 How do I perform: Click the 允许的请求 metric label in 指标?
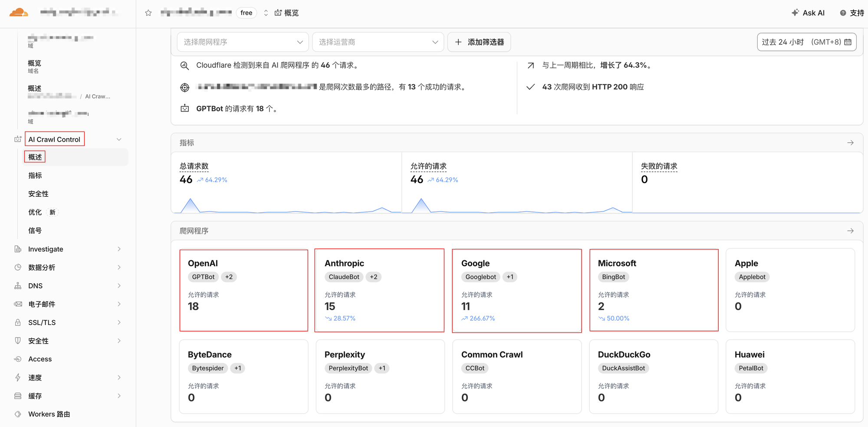(428, 166)
